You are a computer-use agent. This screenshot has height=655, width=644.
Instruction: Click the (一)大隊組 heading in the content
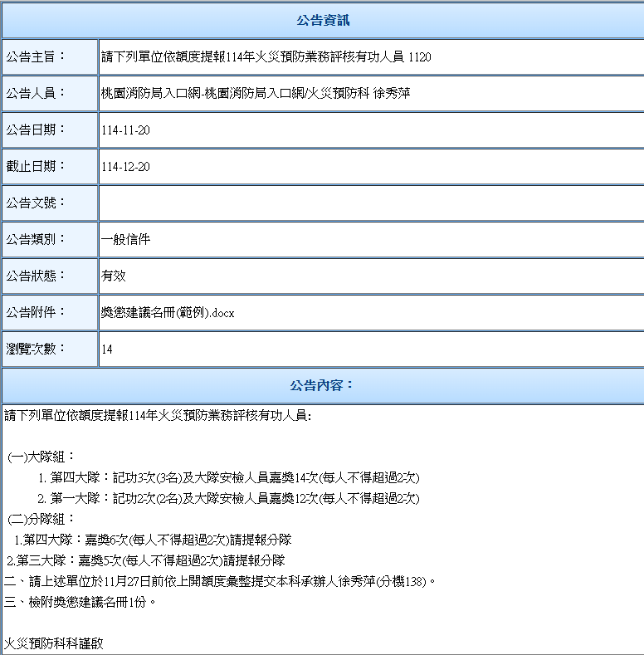[x=41, y=457]
